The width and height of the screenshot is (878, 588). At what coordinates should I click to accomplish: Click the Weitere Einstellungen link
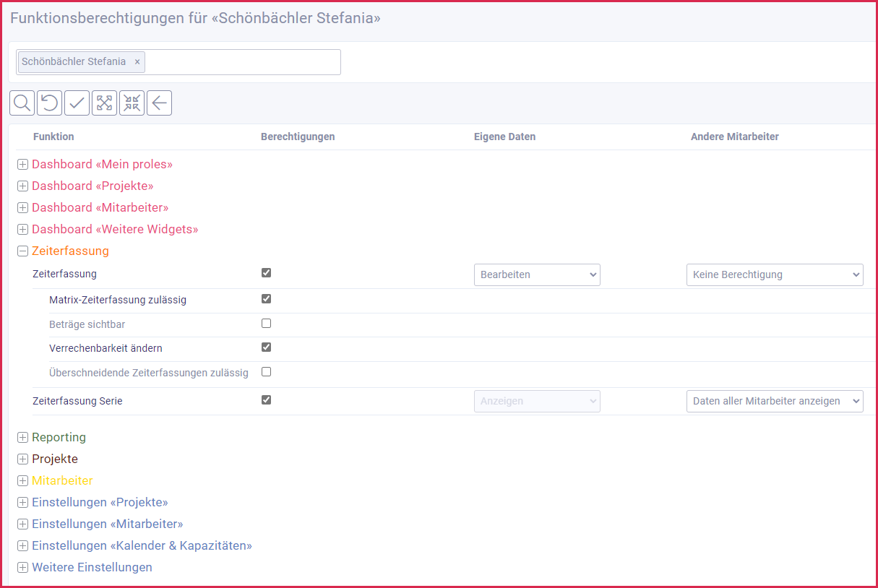92,567
